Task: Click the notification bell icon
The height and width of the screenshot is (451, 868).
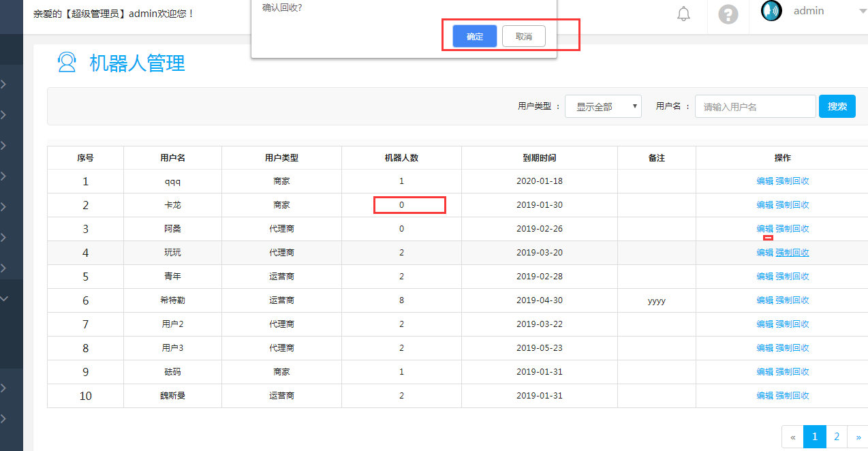Action: click(683, 14)
